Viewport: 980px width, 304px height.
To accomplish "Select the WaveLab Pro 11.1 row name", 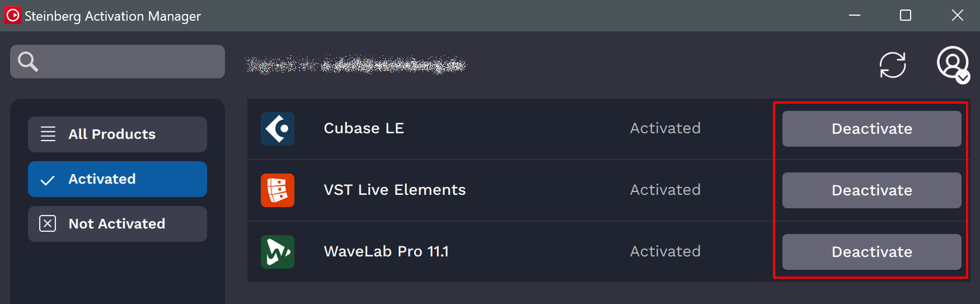I will 386,251.
